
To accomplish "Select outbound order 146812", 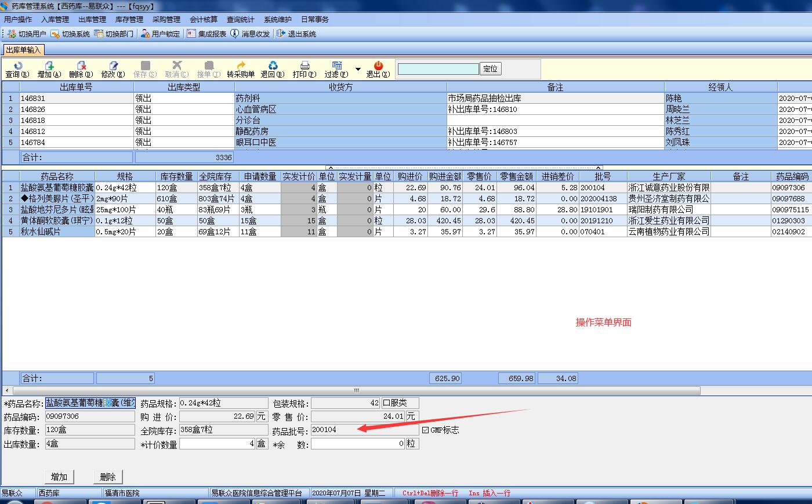I will [x=77, y=131].
